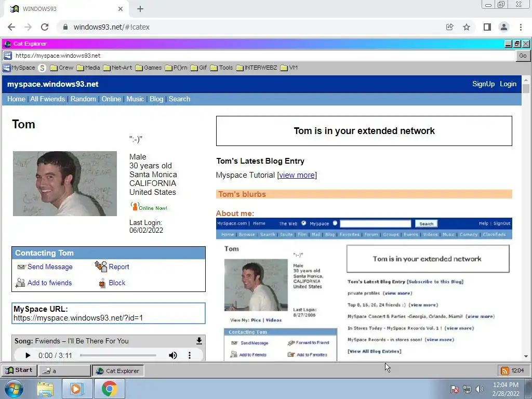Select the Cat Explorer taskbar button
532x399 pixels.
[x=118, y=371]
